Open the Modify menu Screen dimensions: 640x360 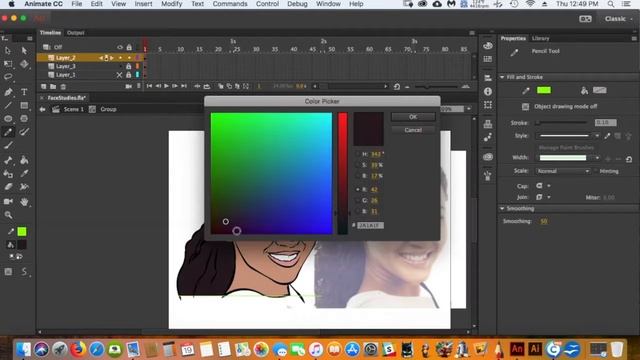171,4
